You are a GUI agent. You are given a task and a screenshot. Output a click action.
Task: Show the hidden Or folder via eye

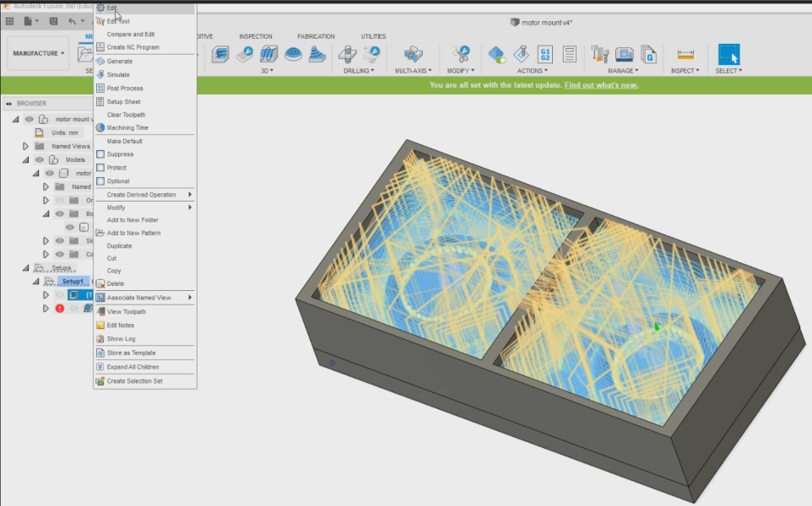pyautogui.click(x=60, y=200)
